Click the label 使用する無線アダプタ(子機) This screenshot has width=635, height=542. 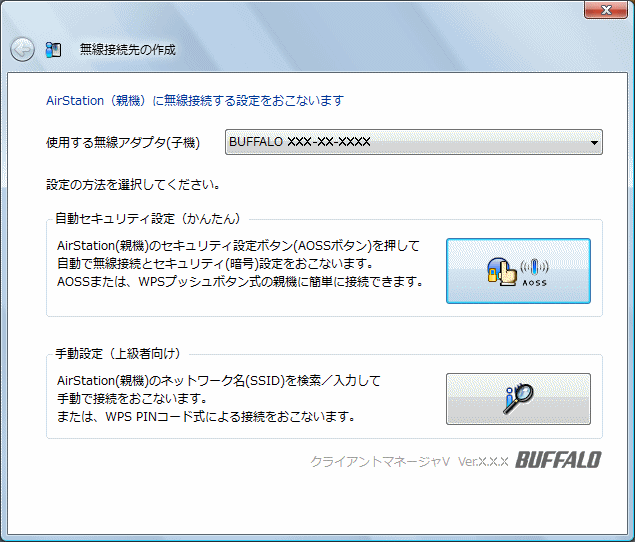[x=123, y=143]
